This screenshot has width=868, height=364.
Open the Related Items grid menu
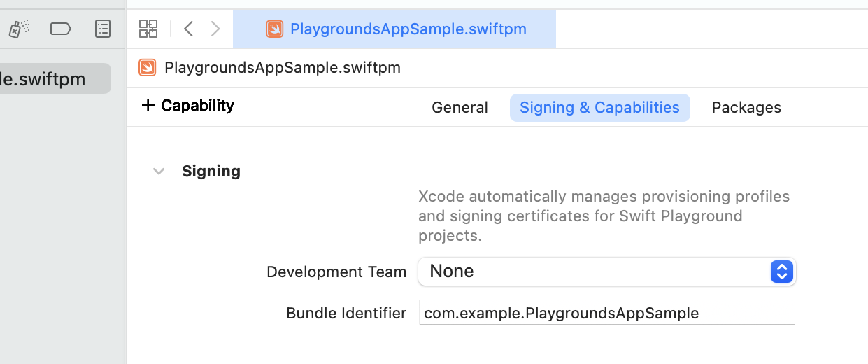pyautogui.click(x=148, y=29)
